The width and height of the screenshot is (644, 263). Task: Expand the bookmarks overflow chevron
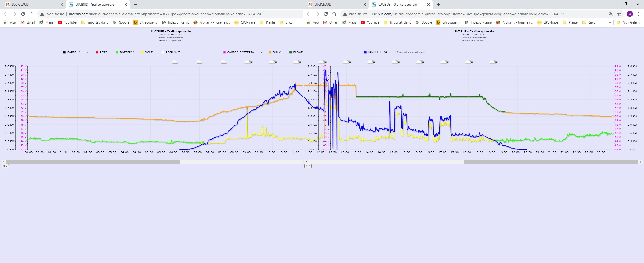click(x=609, y=22)
